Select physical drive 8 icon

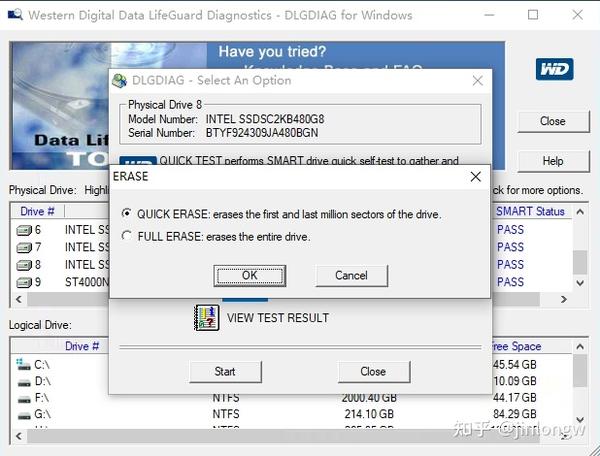(x=24, y=265)
